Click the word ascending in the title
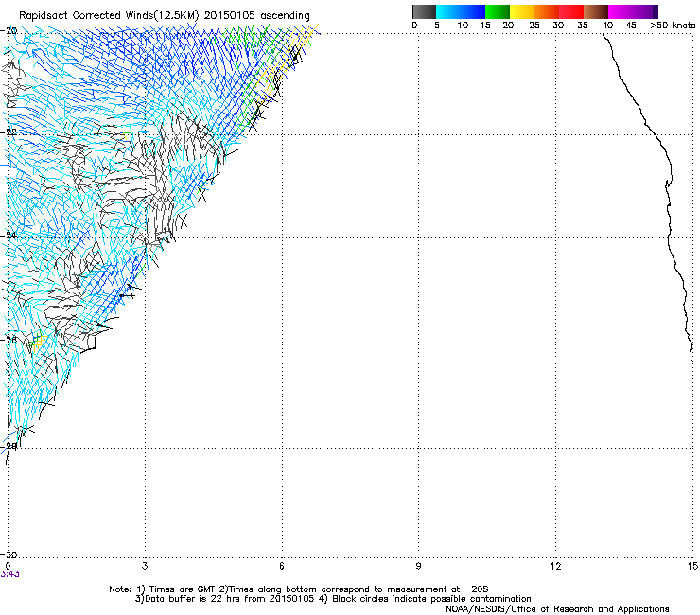 coord(285,16)
